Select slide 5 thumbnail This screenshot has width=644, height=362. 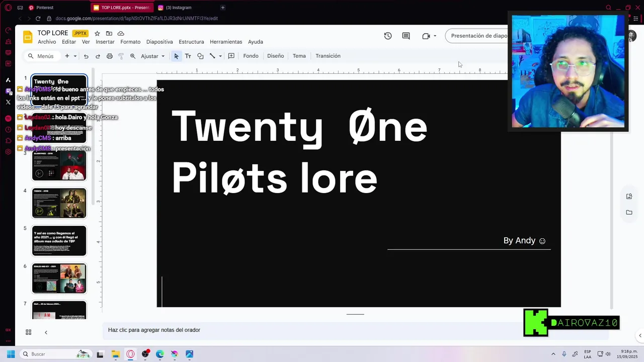[59, 241]
